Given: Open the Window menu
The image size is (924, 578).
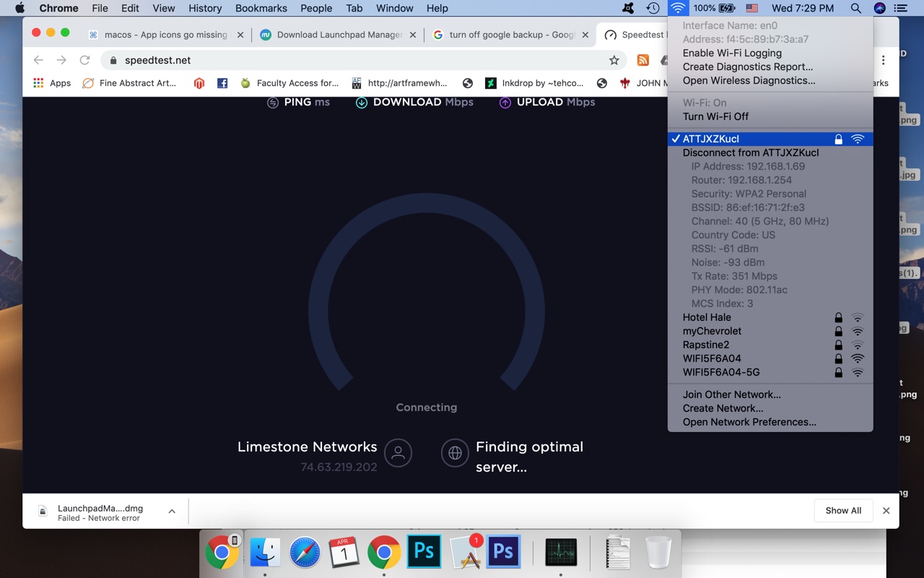Looking at the screenshot, I should tap(395, 8).
